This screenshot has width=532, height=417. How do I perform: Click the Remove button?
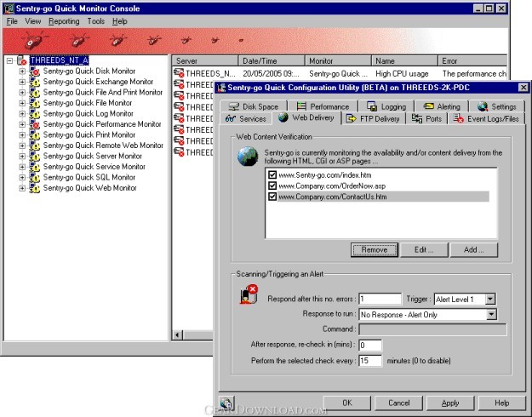[x=375, y=249]
